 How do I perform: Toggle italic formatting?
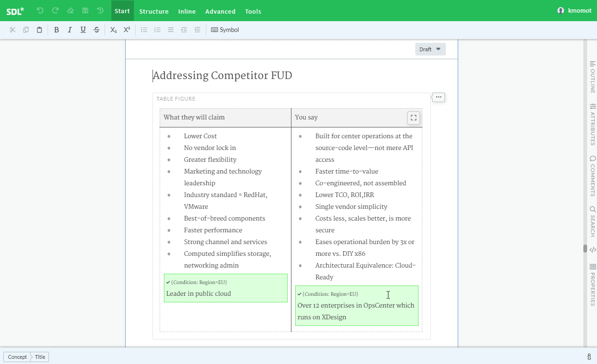pos(70,30)
